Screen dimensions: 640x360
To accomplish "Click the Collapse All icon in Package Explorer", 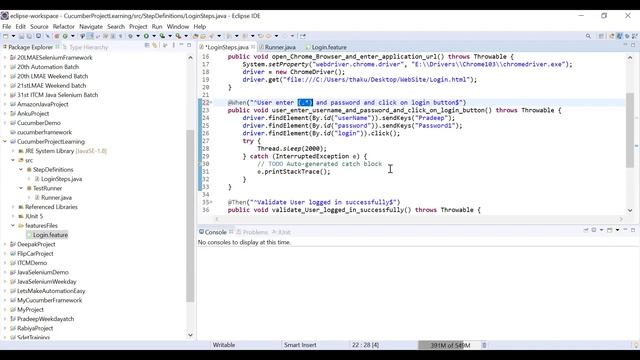I will click(x=147, y=45).
